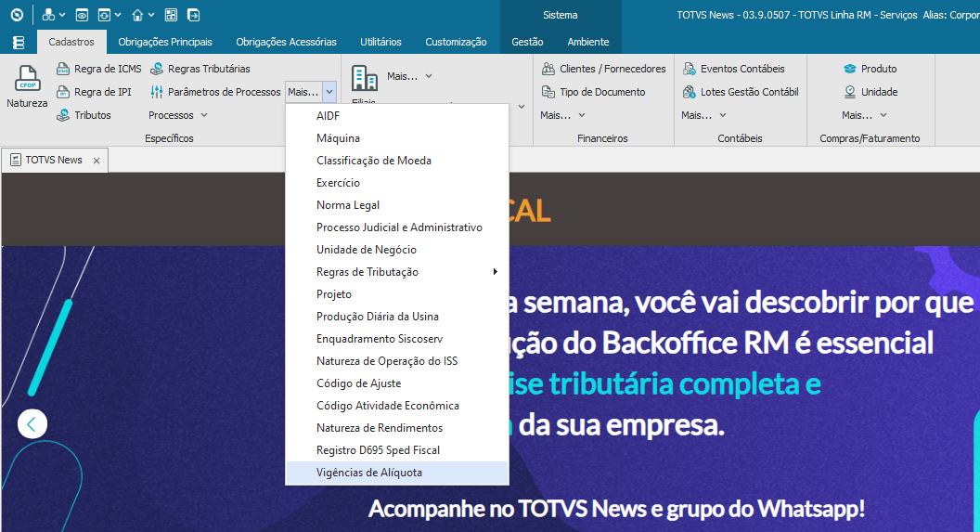Click the Clientes / Fornecedores icon

548,69
